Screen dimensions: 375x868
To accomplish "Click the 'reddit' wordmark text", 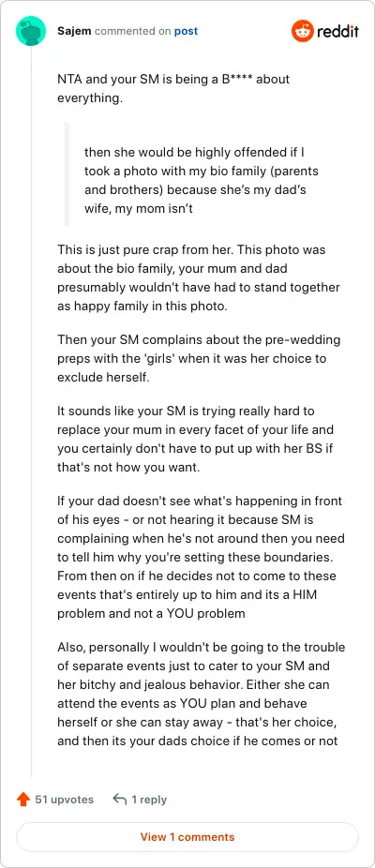I will (x=337, y=32).
